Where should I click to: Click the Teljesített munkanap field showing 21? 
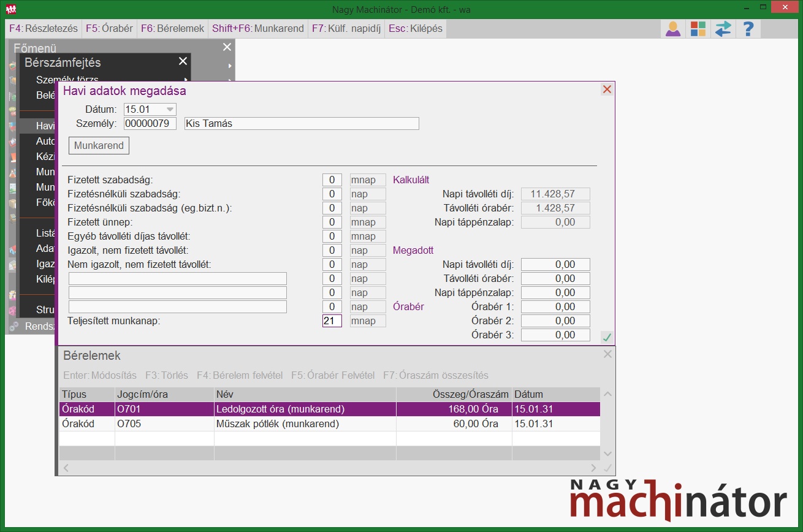332,321
